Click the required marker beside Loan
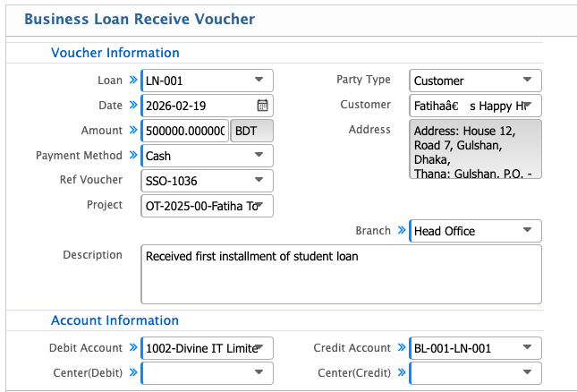 click(133, 81)
